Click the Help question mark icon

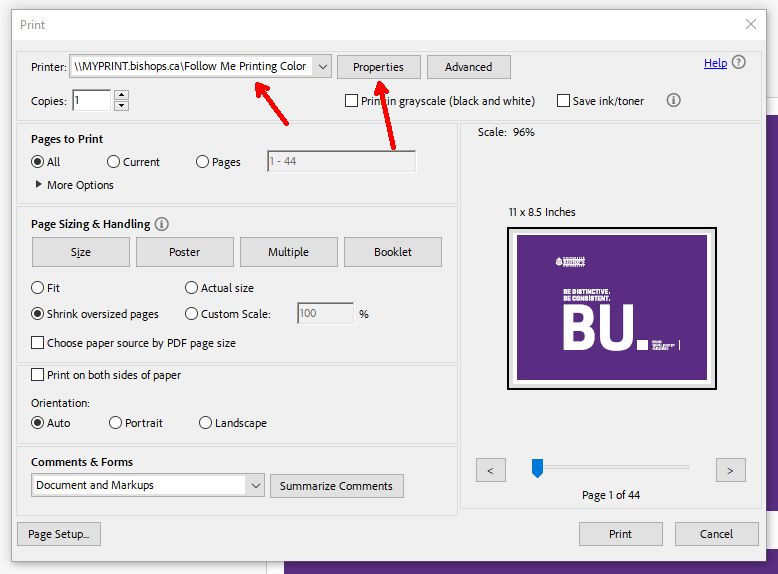(739, 63)
